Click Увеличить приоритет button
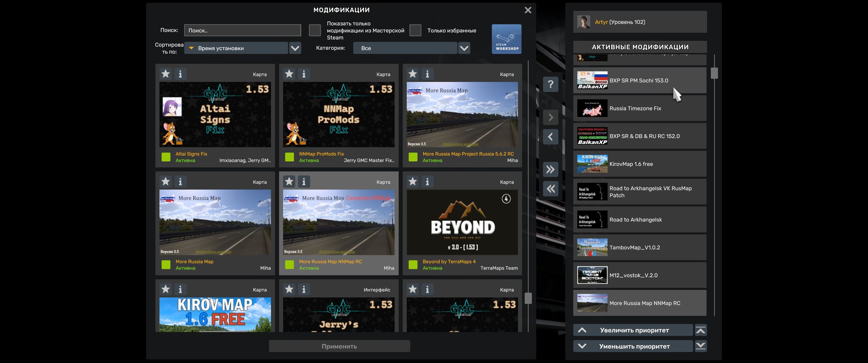 (633, 330)
